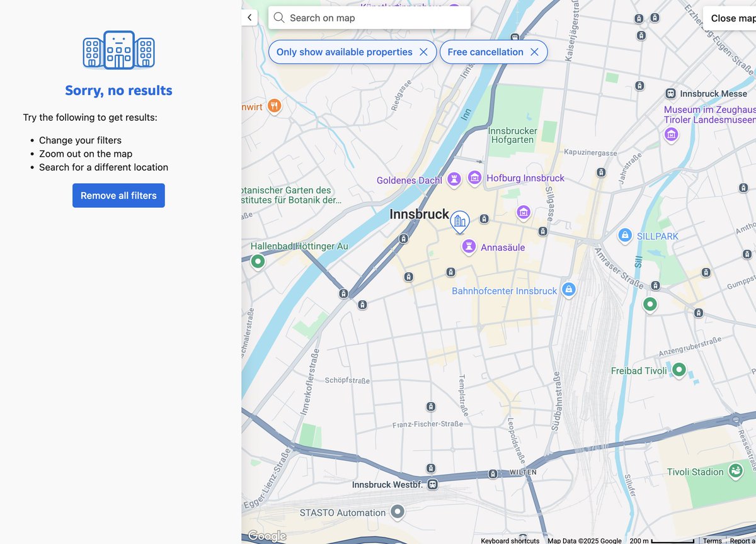The height and width of the screenshot is (544, 756).
Task: Click the WILTEN district label
Action: click(x=523, y=472)
